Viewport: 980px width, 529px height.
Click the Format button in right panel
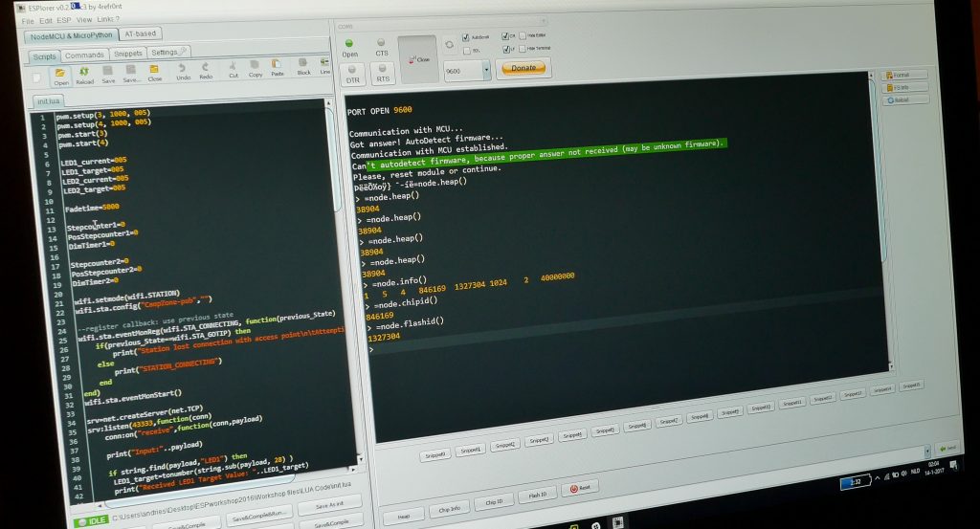pos(904,75)
